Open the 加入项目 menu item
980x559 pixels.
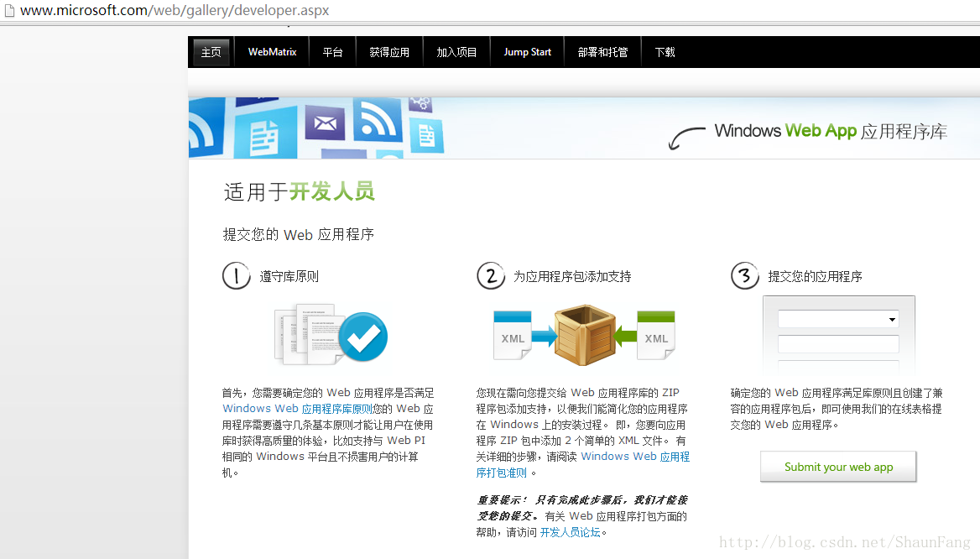click(x=456, y=52)
